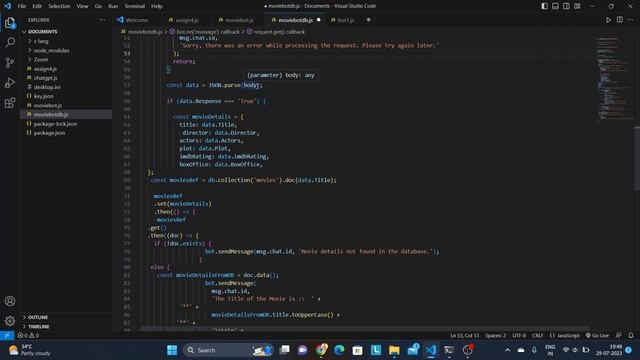Open Google Chrome from the taskbar
Image resolution: width=640 pixels, height=360 pixels.
tap(321, 350)
